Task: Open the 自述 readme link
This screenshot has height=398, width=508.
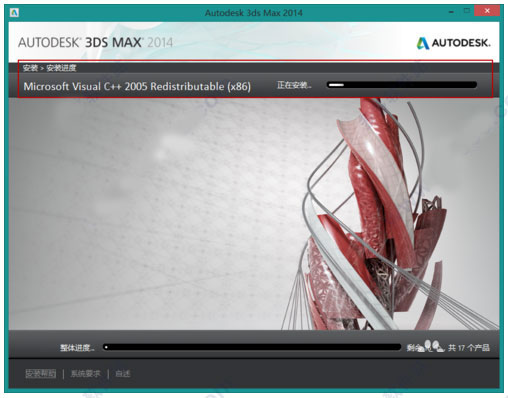Action: coord(122,374)
